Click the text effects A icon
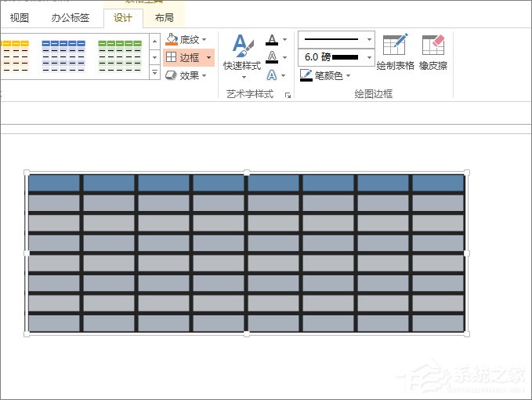The height and width of the screenshot is (400, 532). (x=272, y=75)
